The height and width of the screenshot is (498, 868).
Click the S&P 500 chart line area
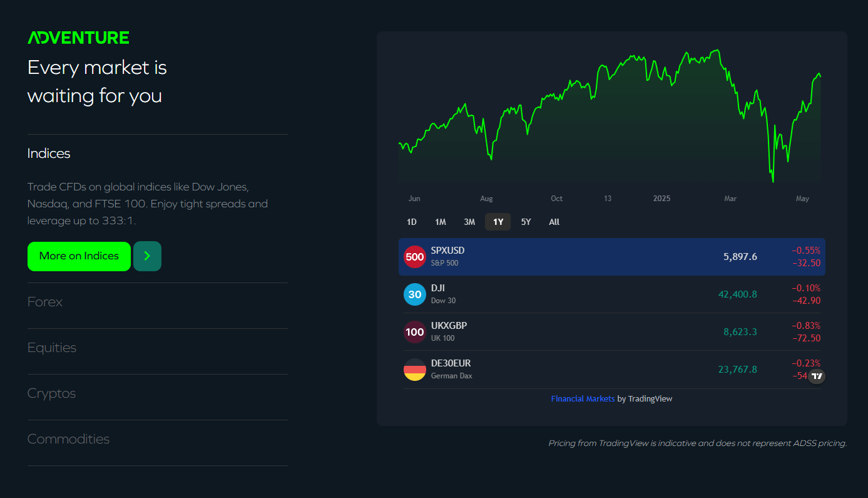(x=610, y=117)
